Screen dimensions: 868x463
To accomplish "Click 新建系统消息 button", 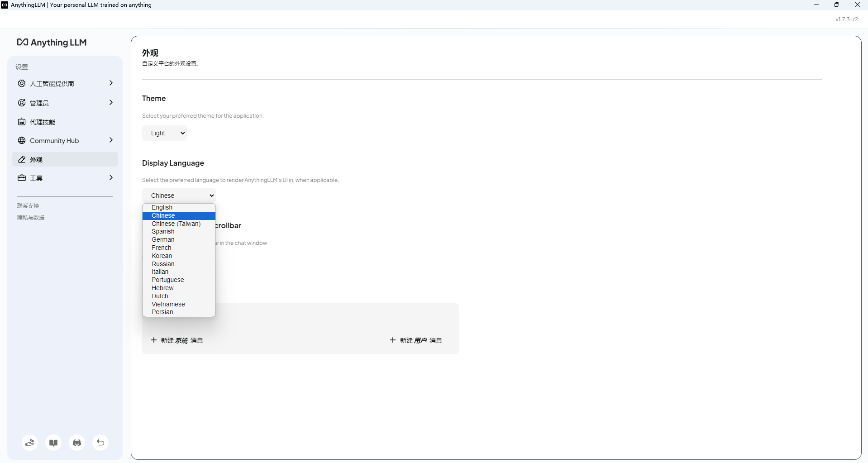I will pyautogui.click(x=177, y=340).
